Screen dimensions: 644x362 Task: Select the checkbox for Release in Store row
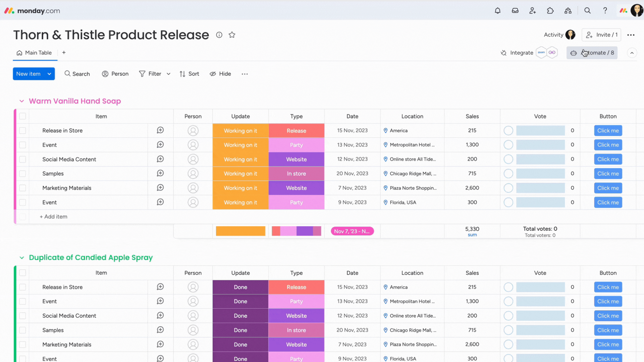tap(22, 130)
